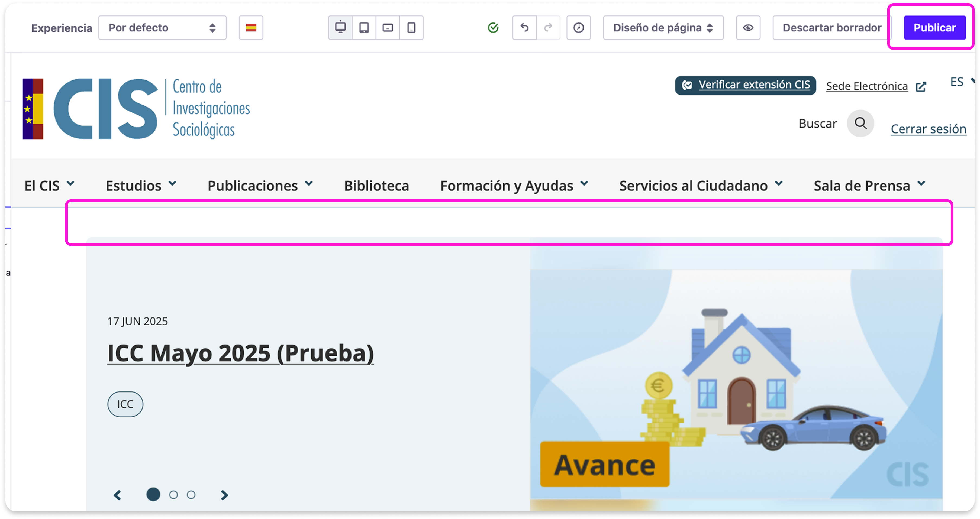
Task: Select the second carousel dot
Action: point(173,495)
